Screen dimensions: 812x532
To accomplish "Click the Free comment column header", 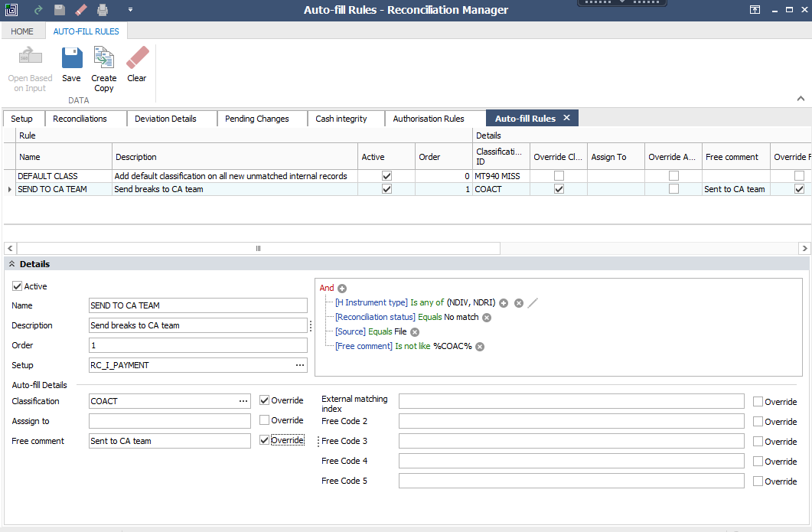I will click(736, 157).
